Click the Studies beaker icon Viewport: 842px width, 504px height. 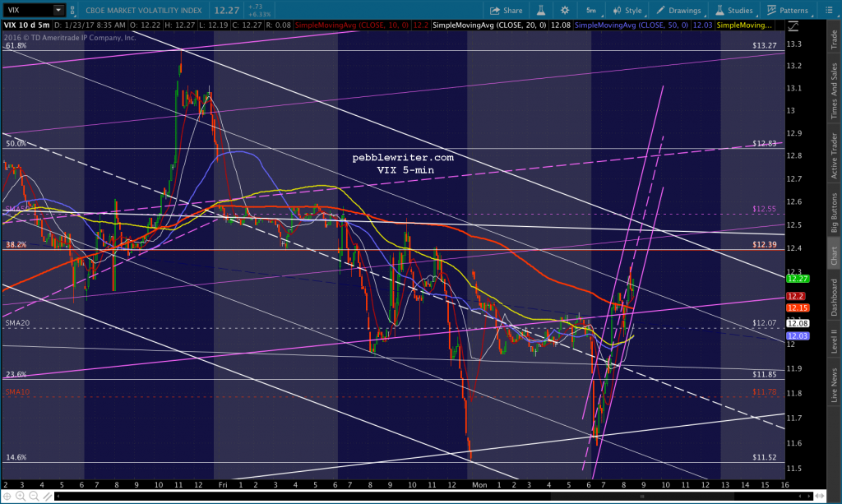tap(719, 10)
